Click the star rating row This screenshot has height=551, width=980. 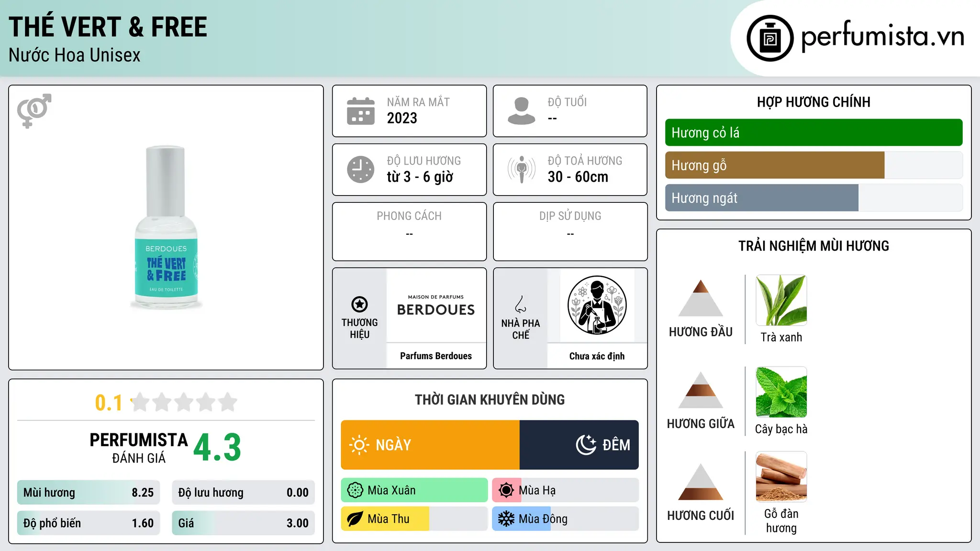pyautogui.click(x=184, y=402)
